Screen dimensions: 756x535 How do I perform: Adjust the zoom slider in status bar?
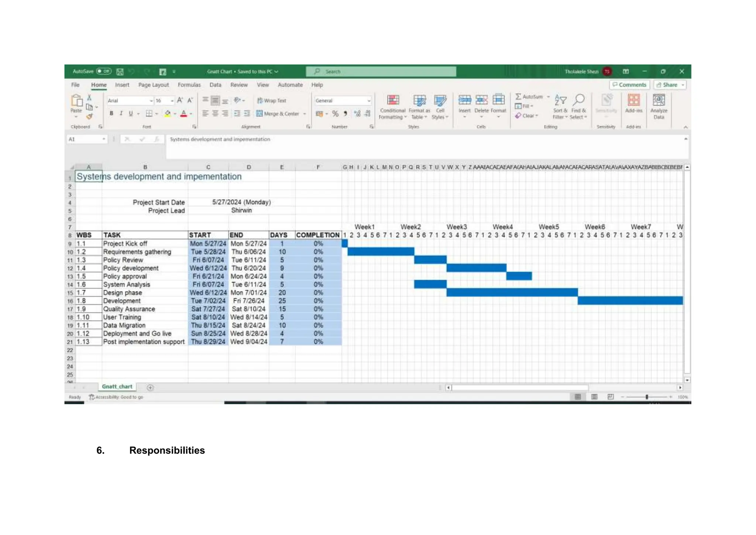click(x=647, y=397)
